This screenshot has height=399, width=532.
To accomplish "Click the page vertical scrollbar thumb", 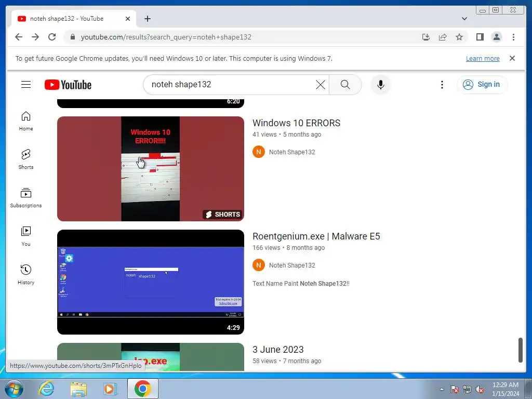I will click(x=521, y=350).
